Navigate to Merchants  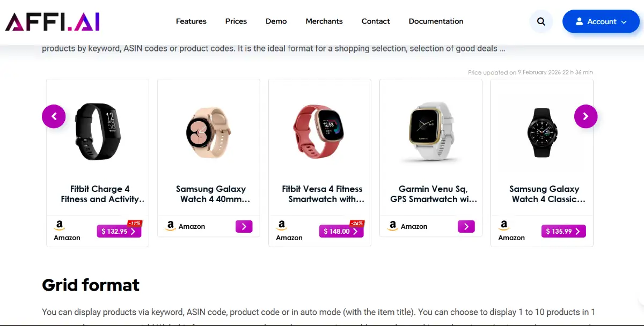(324, 21)
